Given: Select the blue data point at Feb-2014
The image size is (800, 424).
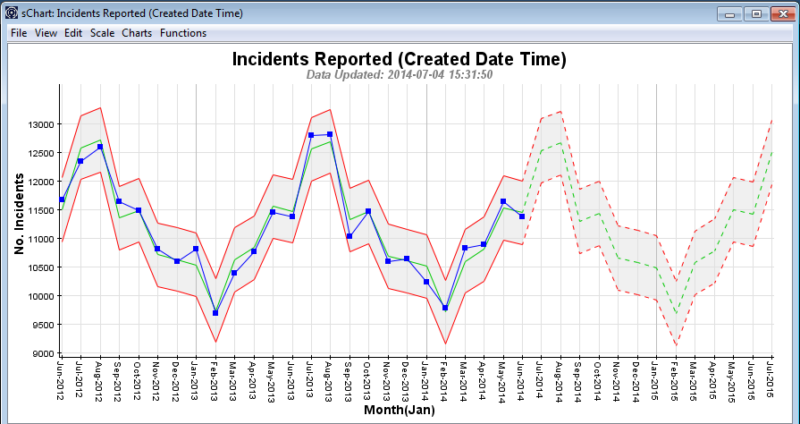Looking at the screenshot, I should point(446,308).
